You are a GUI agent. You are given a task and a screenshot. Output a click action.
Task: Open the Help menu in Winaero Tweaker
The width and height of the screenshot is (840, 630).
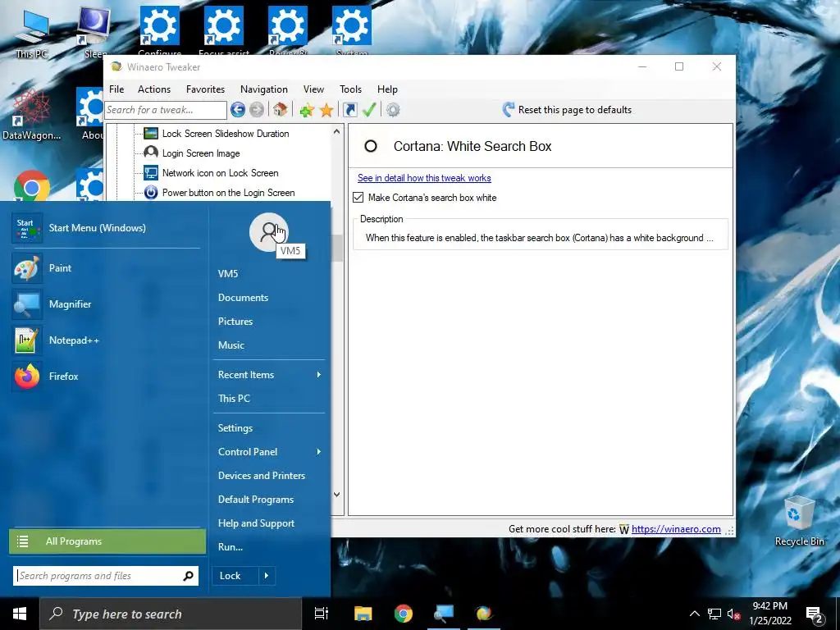click(x=387, y=89)
